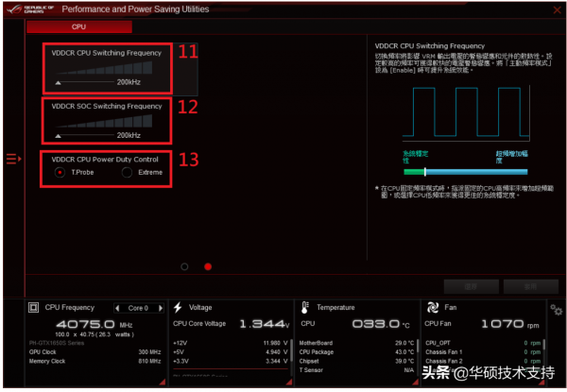Viewport: 567px width, 392px height.
Task: Click the switching frequency waveform diagram
Action: tap(466, 113)
